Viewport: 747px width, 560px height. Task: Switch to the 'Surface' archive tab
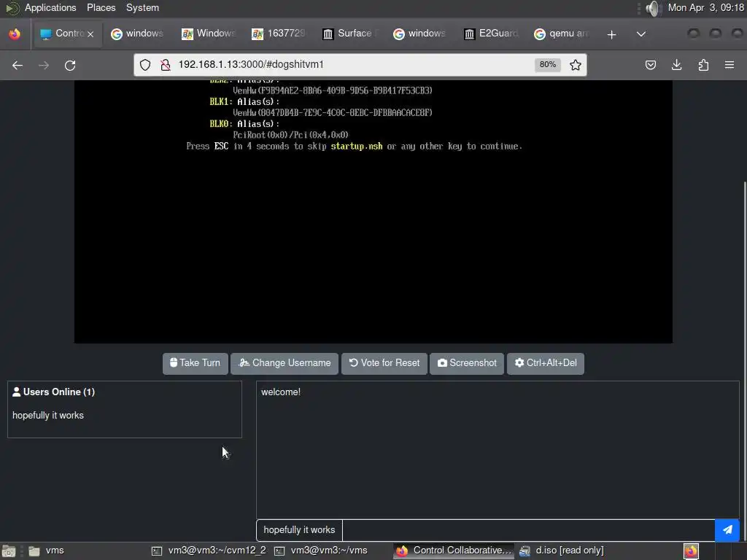349,34
